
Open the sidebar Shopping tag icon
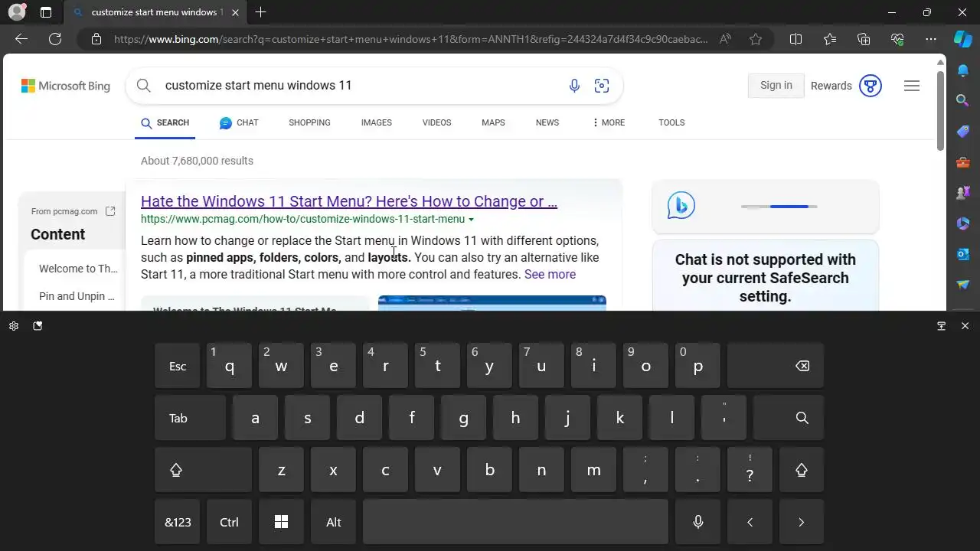[x=963, y=132]
